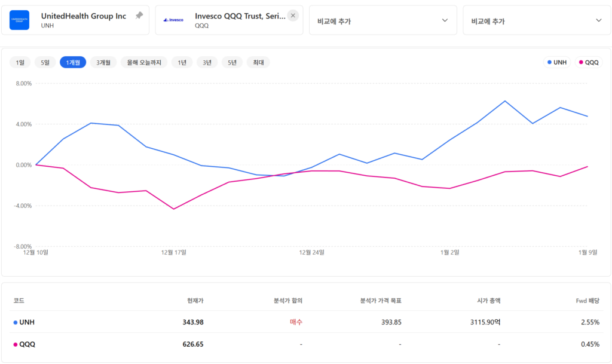Toggle the UNH legend series chip
This screenshot has height=364, width=612.
coord(557,62)
